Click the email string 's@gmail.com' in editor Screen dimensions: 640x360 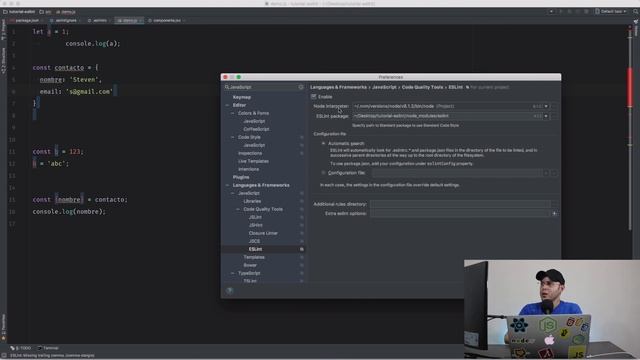pyautogui.click(x=89, y=92)
